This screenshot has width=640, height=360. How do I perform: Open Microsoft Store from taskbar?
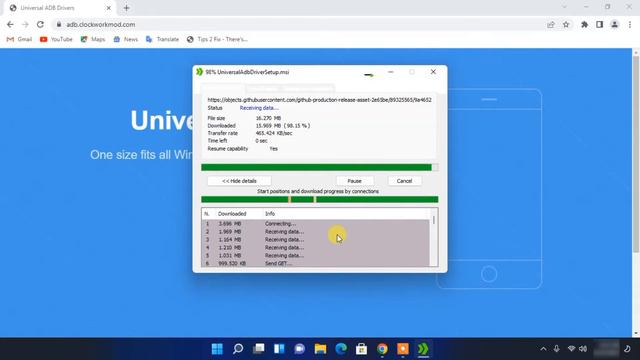coord(362,349)
